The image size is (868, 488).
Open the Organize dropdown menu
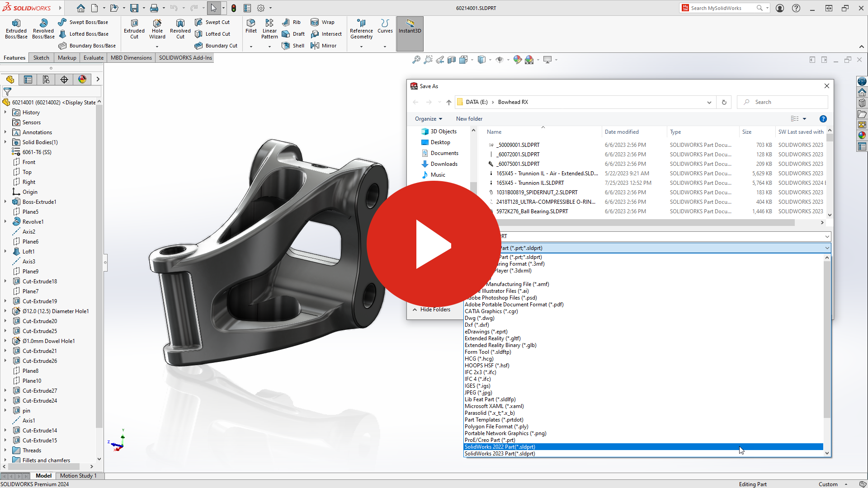[x=429, y=119]
